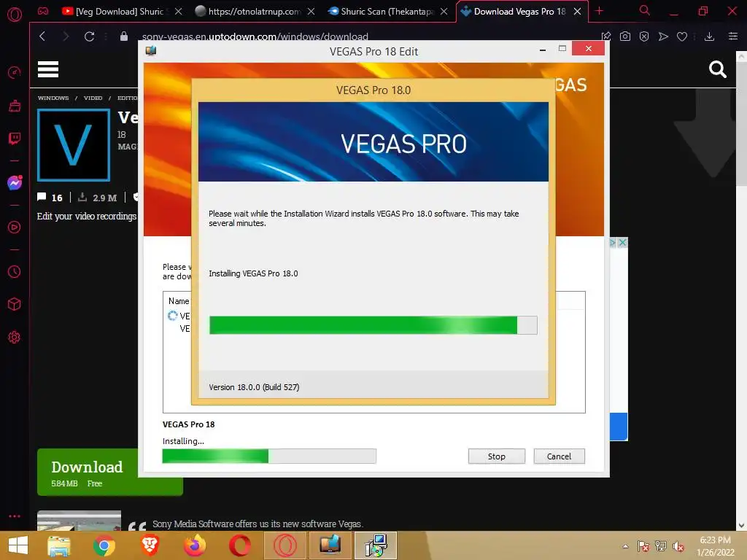The image size is (747, 560).
Task: Click the site security padlock icon
Action: (124, 36)
